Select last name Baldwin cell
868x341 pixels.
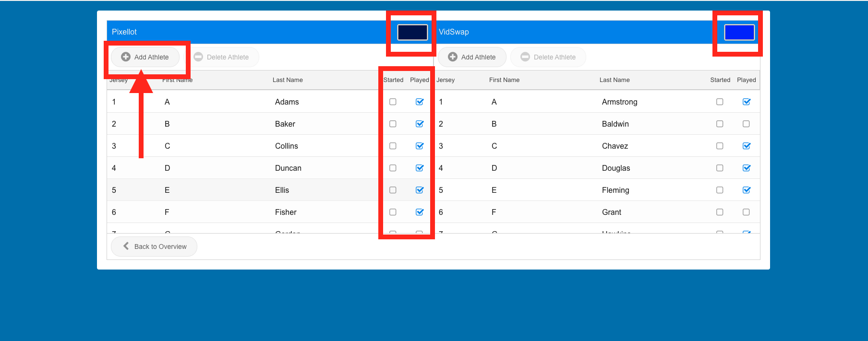coord(615,124)
